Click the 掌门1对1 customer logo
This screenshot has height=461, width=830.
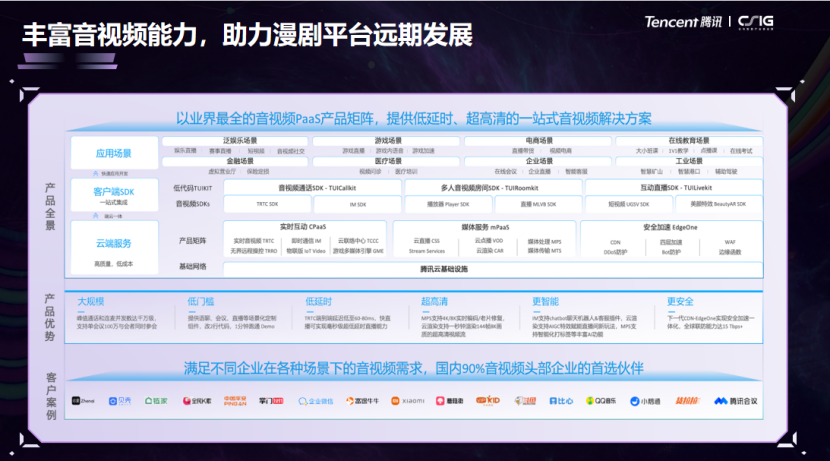tap(271, 401)
